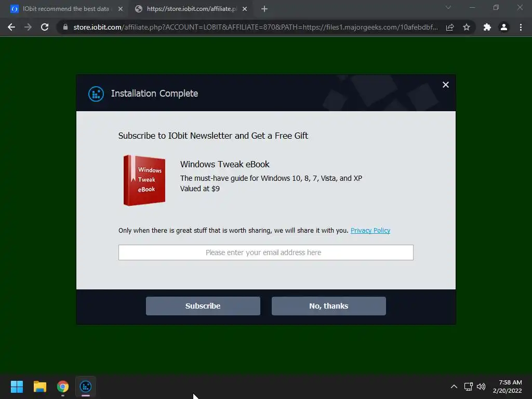The height and width of the screenshot is (399, 532).
Task: Open the clock showing 7:58 AM
Action: coord(507,387)
